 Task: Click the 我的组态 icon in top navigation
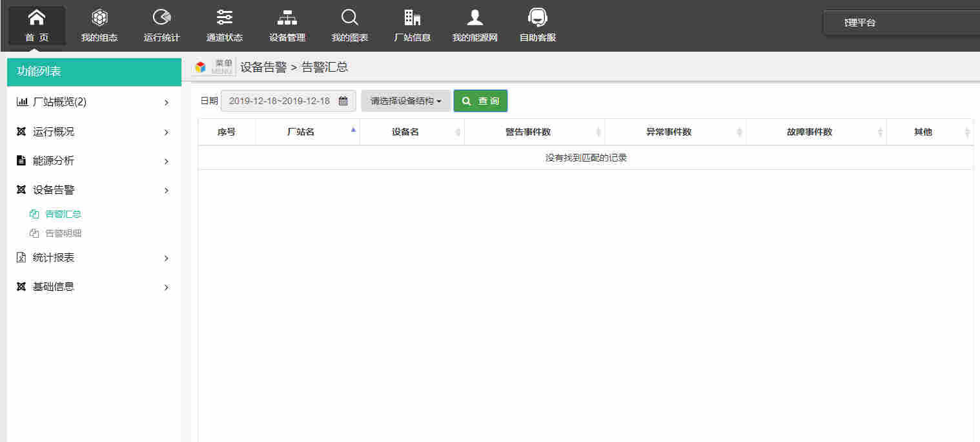click(x=98, y=25)
